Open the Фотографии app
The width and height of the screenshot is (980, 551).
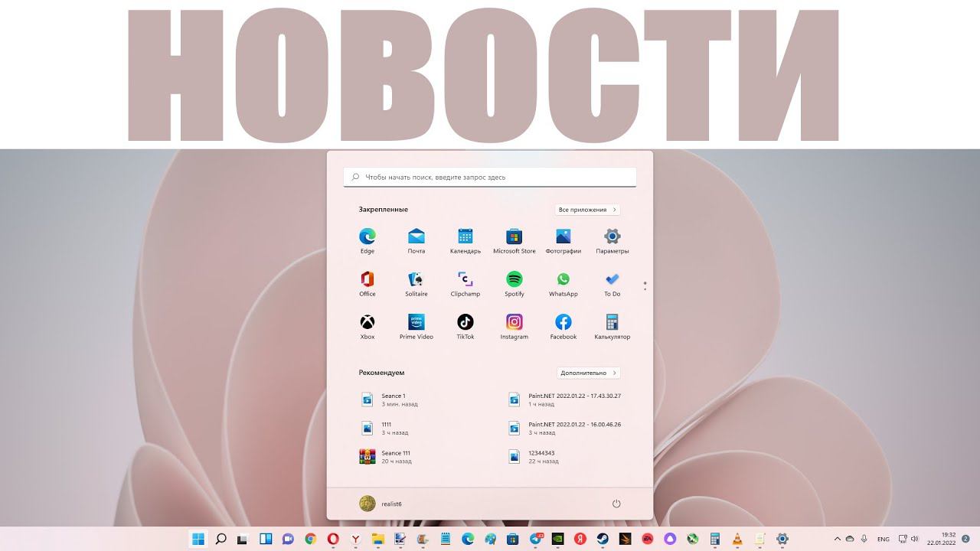(x=563, y=240)
